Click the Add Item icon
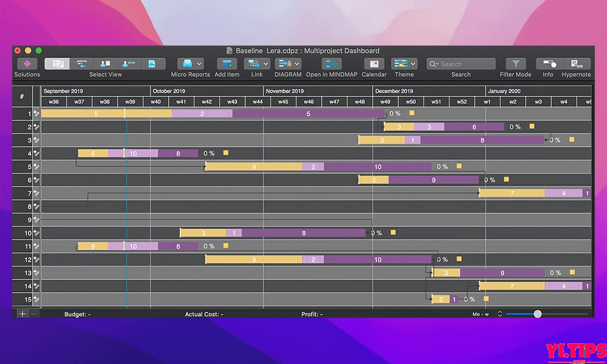This screenshot has width=607, height=364. [227, 64]
